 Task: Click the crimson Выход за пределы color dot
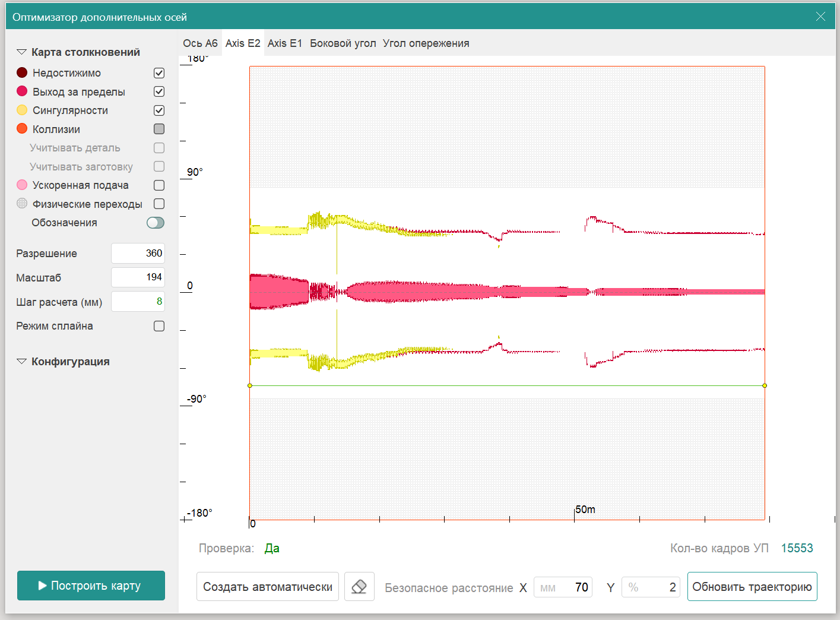(x=22, y=91)
